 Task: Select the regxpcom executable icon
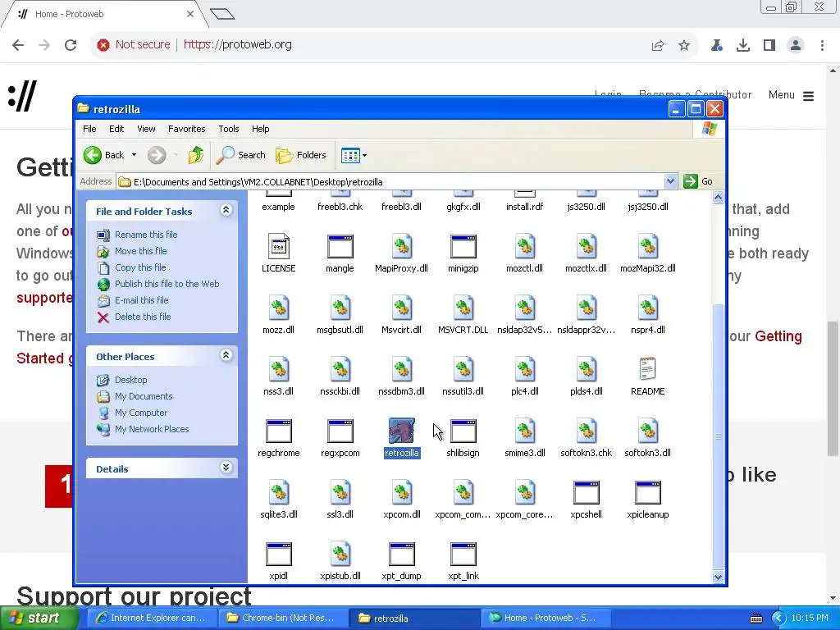coord(340,431)
